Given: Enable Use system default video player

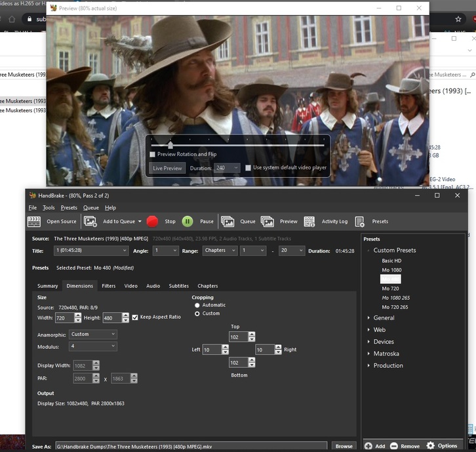Looking at the screenshot, I should 248,168.
